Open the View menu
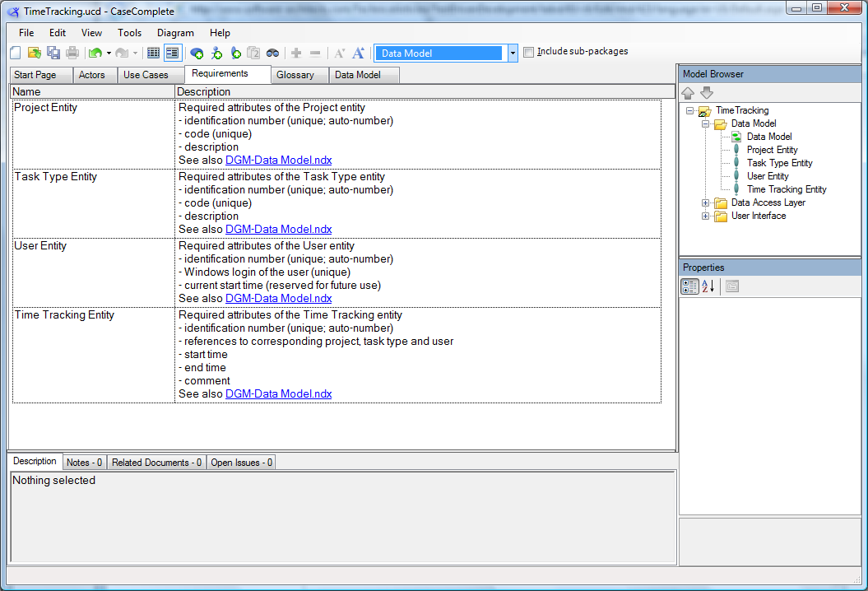Screen dimensions: 868x591 (x=91, y=33)
